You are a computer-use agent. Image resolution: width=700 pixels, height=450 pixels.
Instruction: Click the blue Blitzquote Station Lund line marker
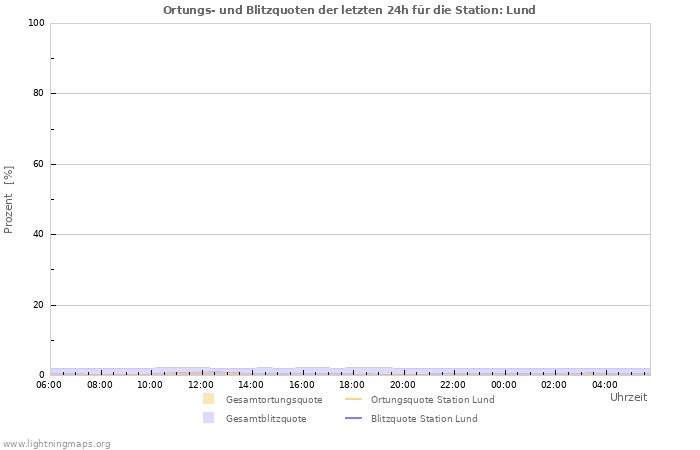tap(353, 418)
